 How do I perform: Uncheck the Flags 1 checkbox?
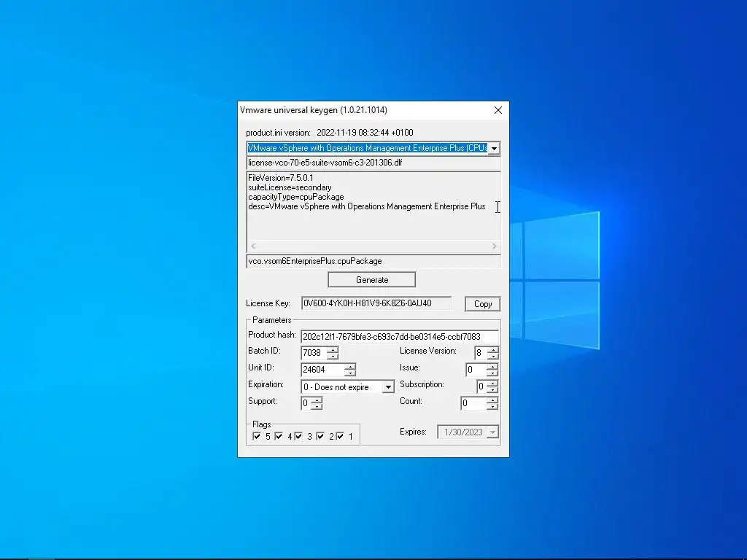coord(340,436)
